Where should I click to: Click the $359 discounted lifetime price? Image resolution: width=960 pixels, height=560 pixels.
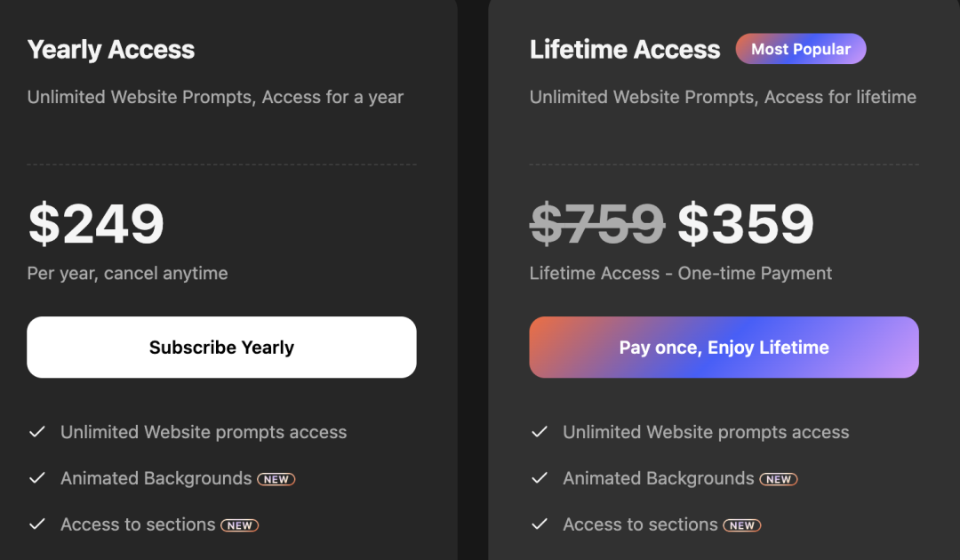tap(746, 224)
